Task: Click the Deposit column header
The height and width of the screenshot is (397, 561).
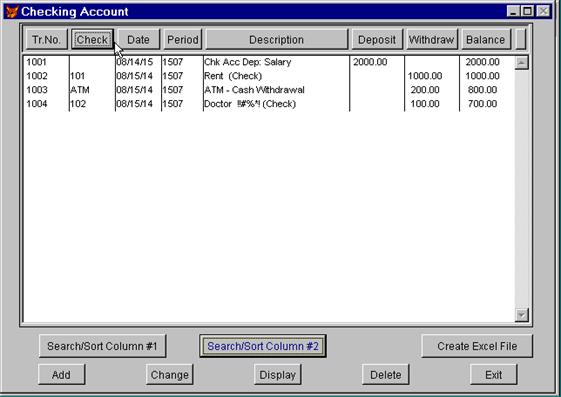Action: coord(377,40)
